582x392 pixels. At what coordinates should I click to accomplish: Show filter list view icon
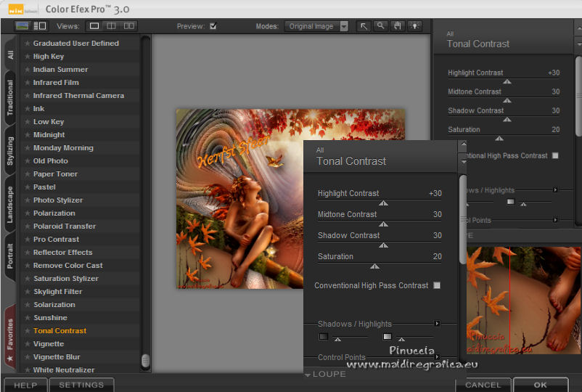click(40, 26)
